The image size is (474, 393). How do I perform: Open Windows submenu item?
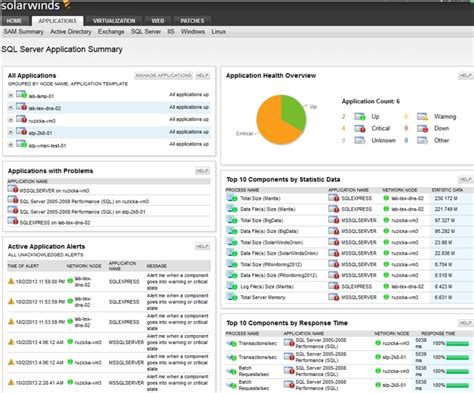(193, 32)
